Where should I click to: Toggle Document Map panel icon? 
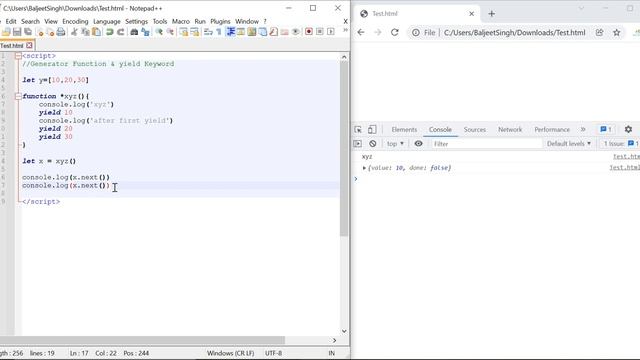tap(252, 32)
